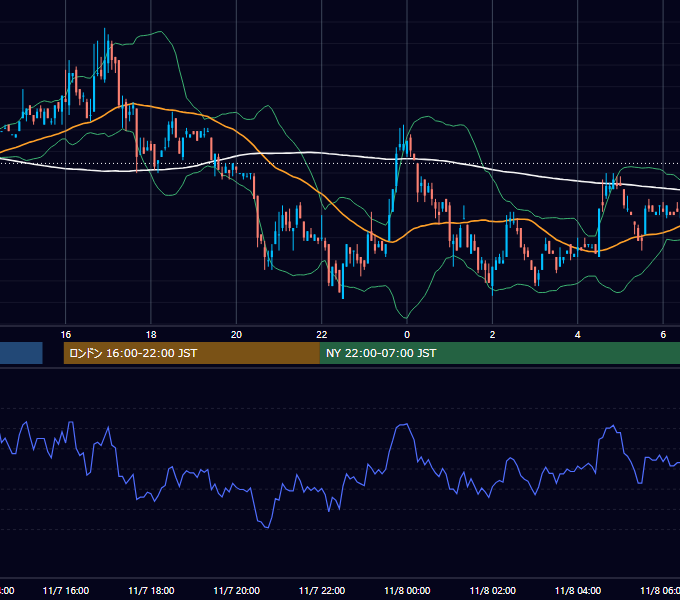
Task: Click the 6 hour axis label
Action: [663, 335]
